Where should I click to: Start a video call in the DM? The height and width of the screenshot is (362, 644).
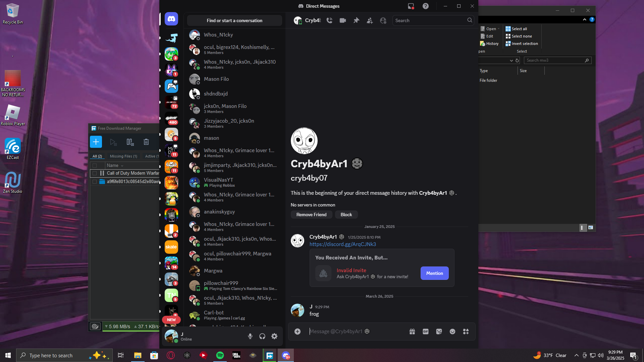tap(342, 20)
